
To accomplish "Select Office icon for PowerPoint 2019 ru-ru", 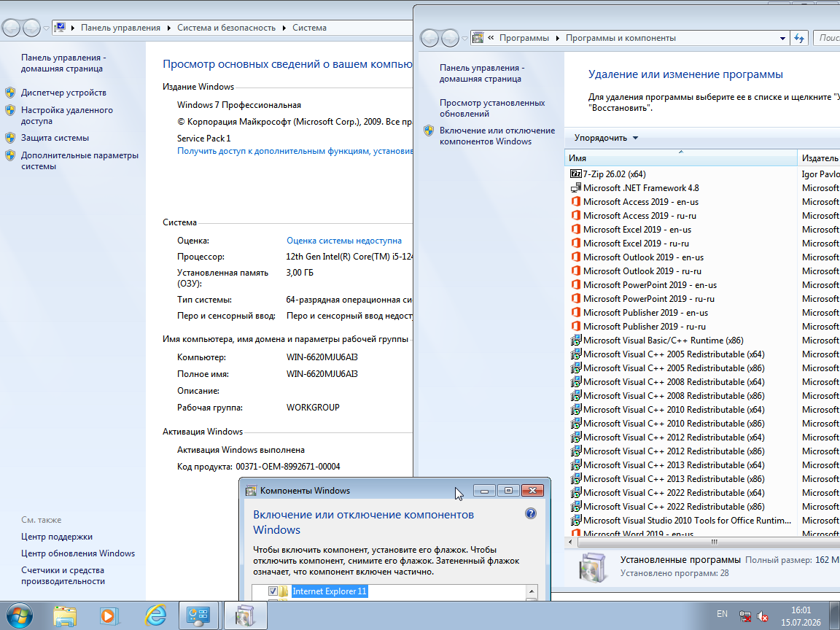I will coord(575,298).
